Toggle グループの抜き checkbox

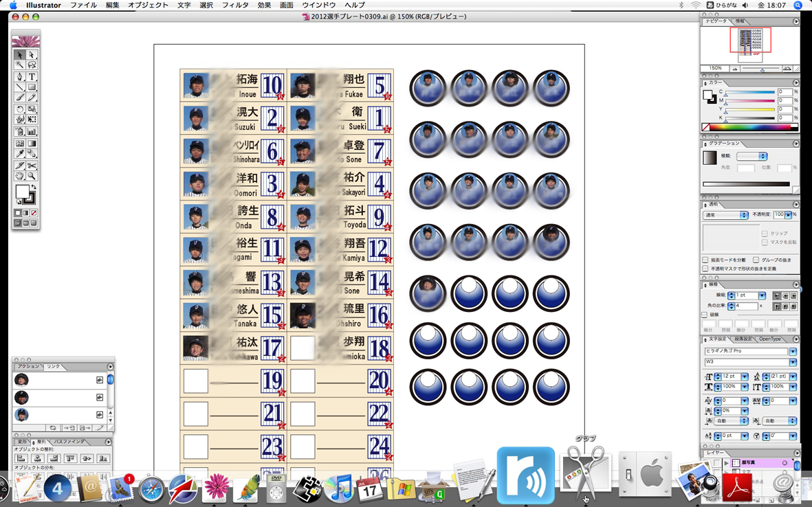point(756,260)
